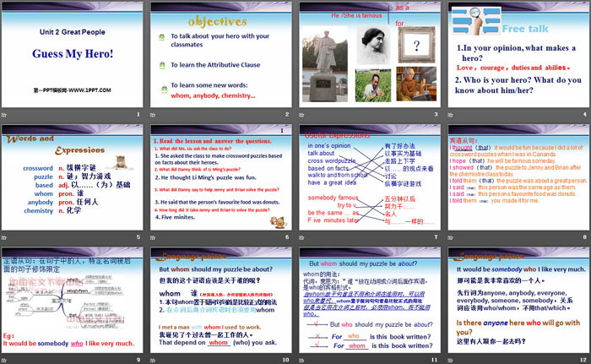This screenshot has height=364, width=591.
Task: Click slide number 10 below the whom slide
Action: point(285,360)
